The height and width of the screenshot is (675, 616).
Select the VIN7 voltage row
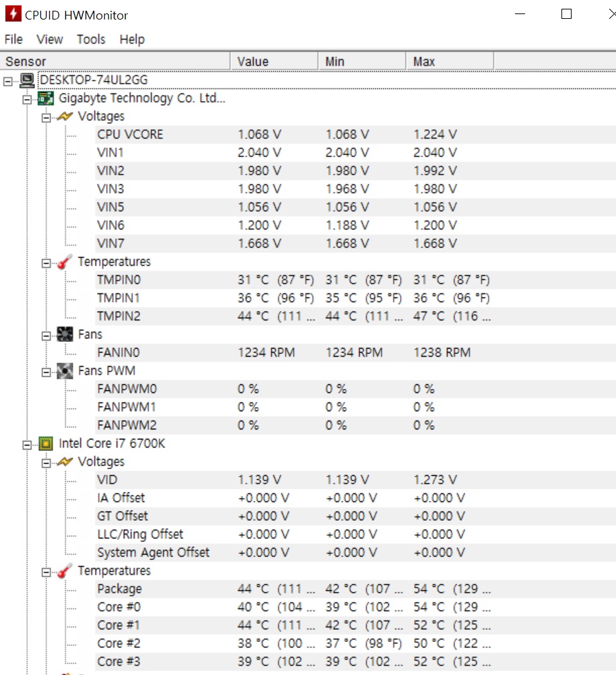(355, 244)
